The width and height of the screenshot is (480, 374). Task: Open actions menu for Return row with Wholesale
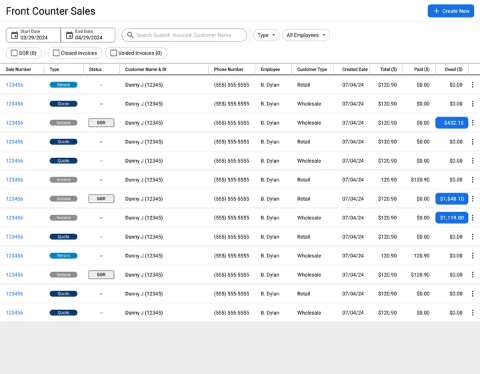pyautogui.click(x=472, y=256)
